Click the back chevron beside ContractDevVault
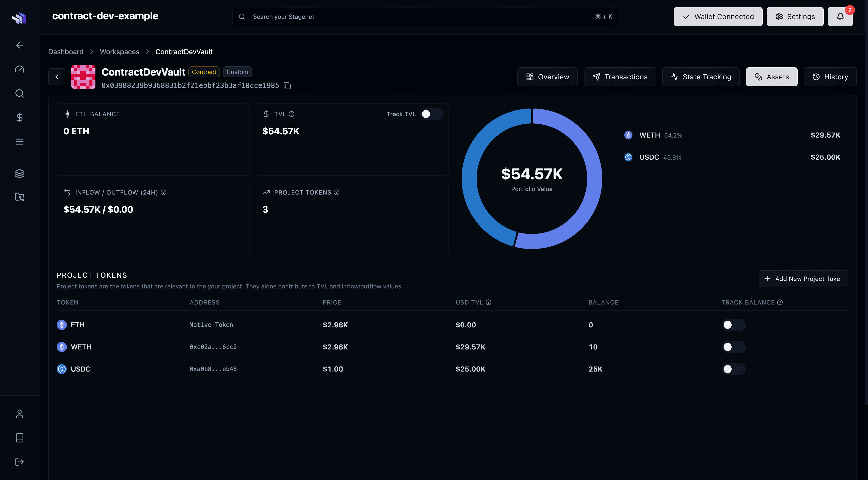Screen dimensions: 868x480 (x=57, y=77)
